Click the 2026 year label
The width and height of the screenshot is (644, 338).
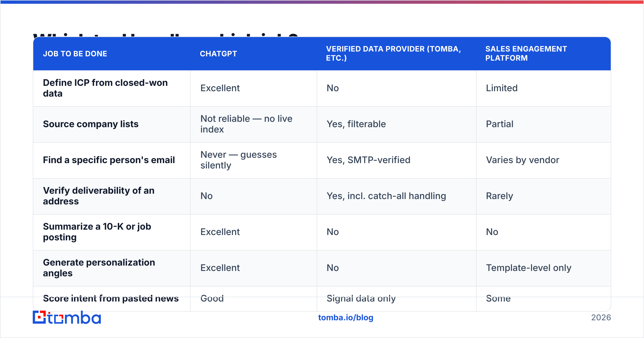[x=601, y=318]
